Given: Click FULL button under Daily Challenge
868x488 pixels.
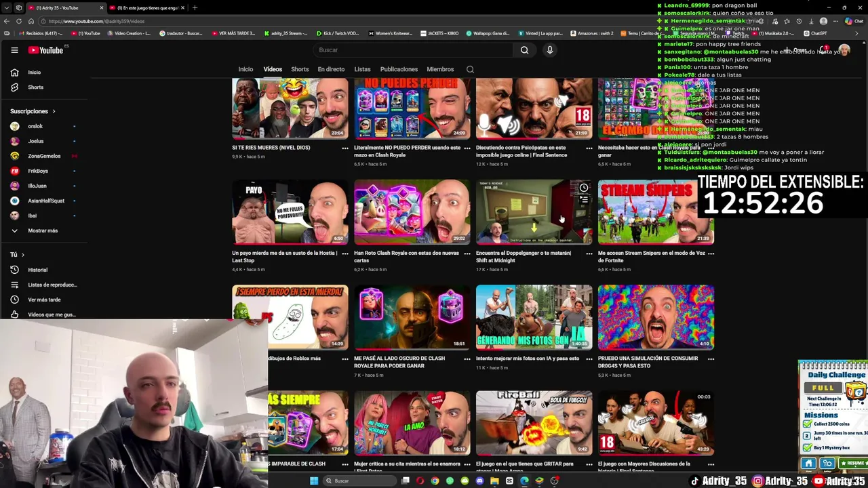Looking at the screenshot, I should tap(823, 388).
